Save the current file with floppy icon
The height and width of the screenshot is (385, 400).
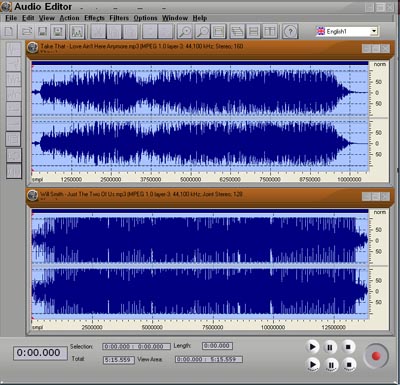pyautogui.click(x=42, y=32)
